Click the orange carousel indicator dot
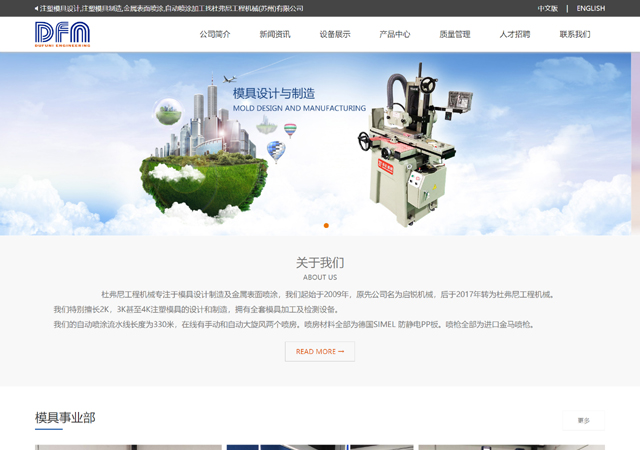Viewport: 640px width, 450px height. click(326, 225)
